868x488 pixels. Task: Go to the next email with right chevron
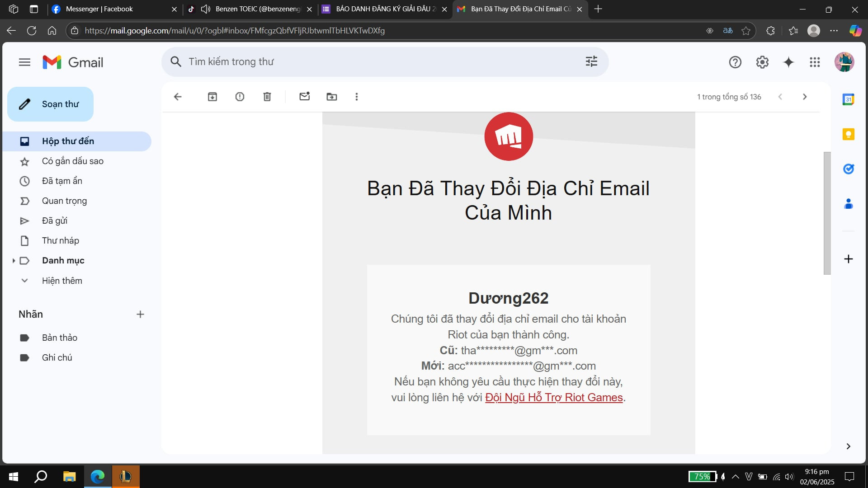click(x=805, y=97)
